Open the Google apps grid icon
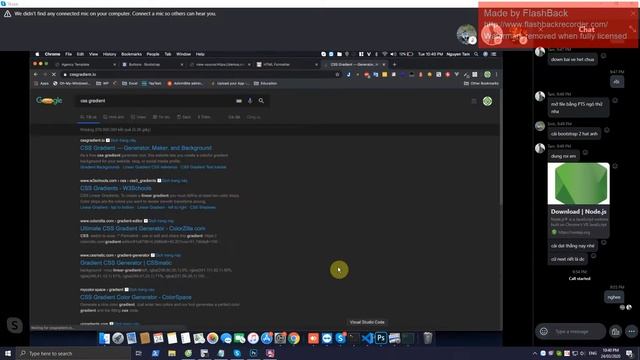640x360 pixels. [474, 101]
